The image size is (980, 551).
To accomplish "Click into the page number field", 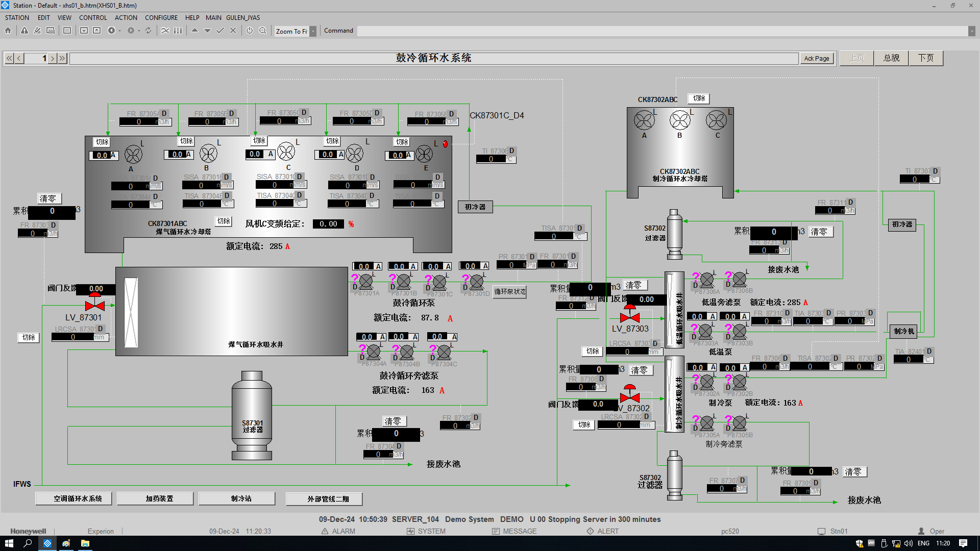I will (x=36, y=58).
